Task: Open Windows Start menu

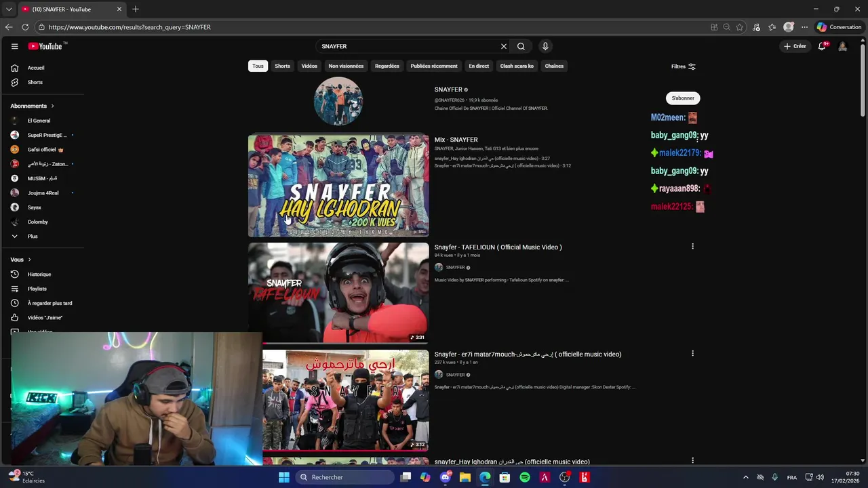Action: coord(284,477)
